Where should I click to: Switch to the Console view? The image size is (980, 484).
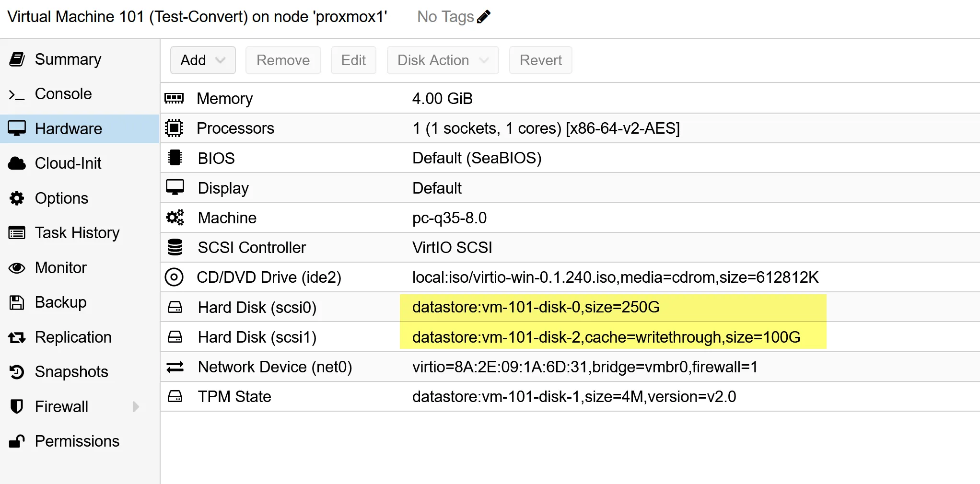(63, 94)
